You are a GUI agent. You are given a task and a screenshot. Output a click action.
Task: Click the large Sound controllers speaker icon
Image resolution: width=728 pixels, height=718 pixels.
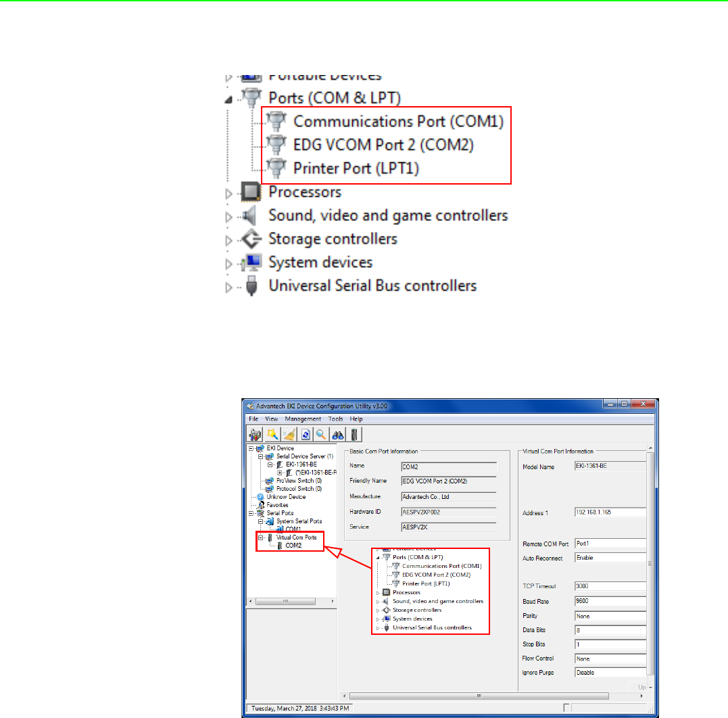[250, 216]
